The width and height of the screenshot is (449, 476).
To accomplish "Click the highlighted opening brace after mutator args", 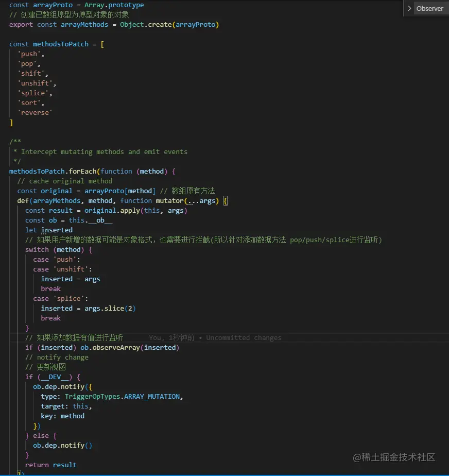I will 226,201.
